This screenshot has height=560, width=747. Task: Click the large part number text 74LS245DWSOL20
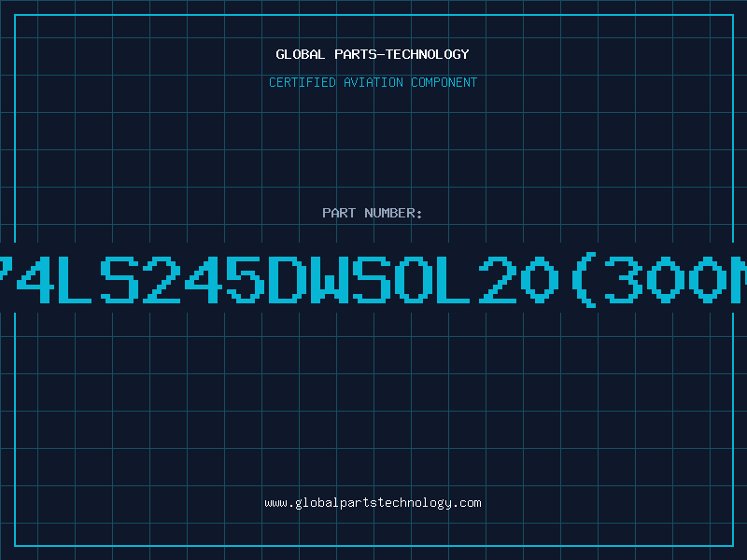click(x=373, y=280)
